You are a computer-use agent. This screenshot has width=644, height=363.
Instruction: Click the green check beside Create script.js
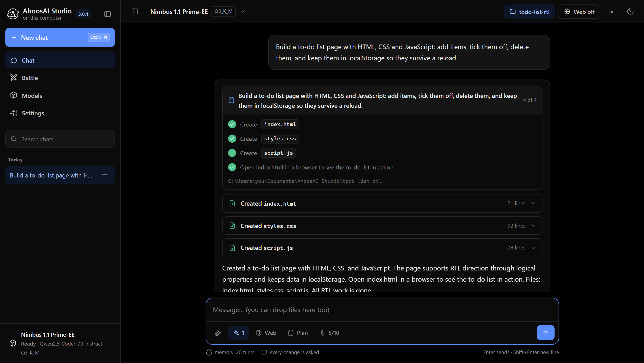pos(232,153)
